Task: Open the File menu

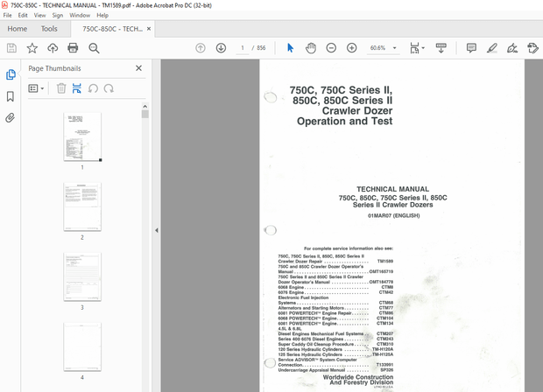Action: click(x=7, y=15)
